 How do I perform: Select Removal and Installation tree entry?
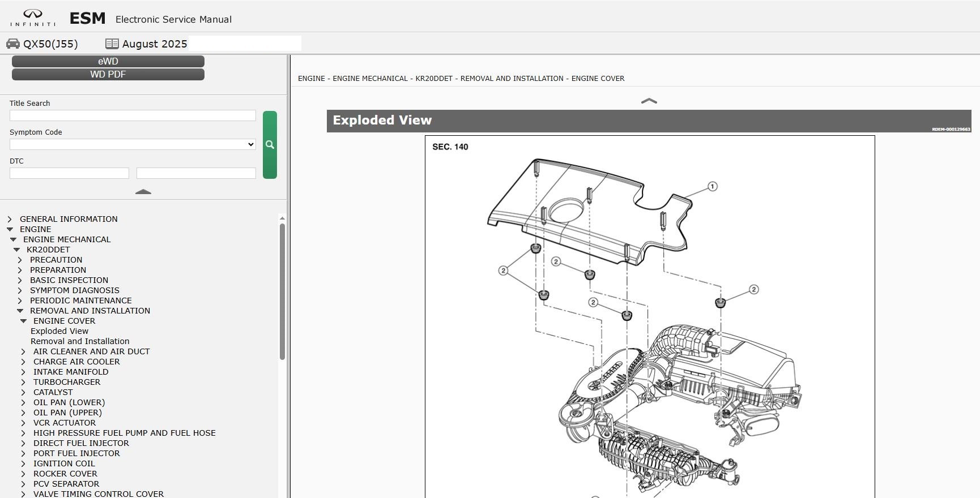pyautogui.click(x=80, y=341)
